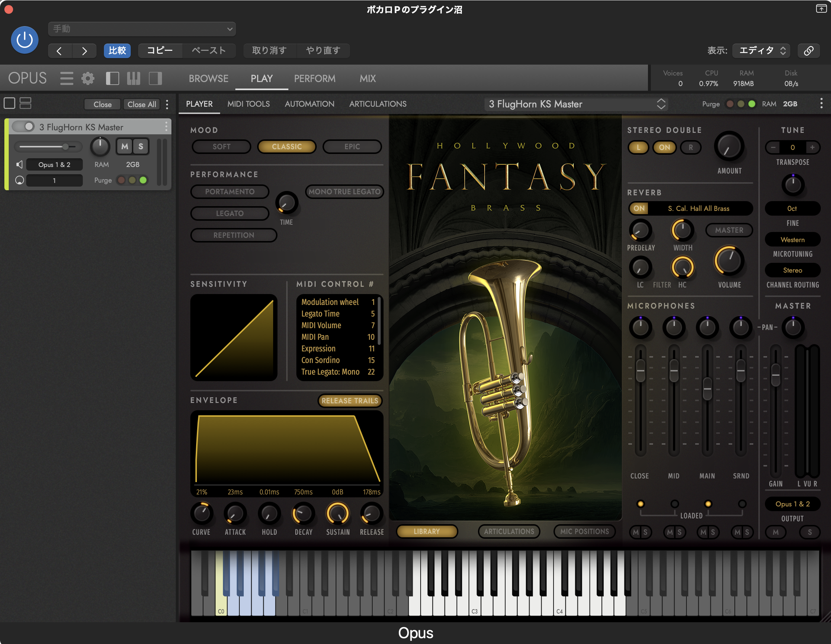Click the CLOSE microphone fader
The width and height of the screenshot is (831, 644).
coord(641,371)
